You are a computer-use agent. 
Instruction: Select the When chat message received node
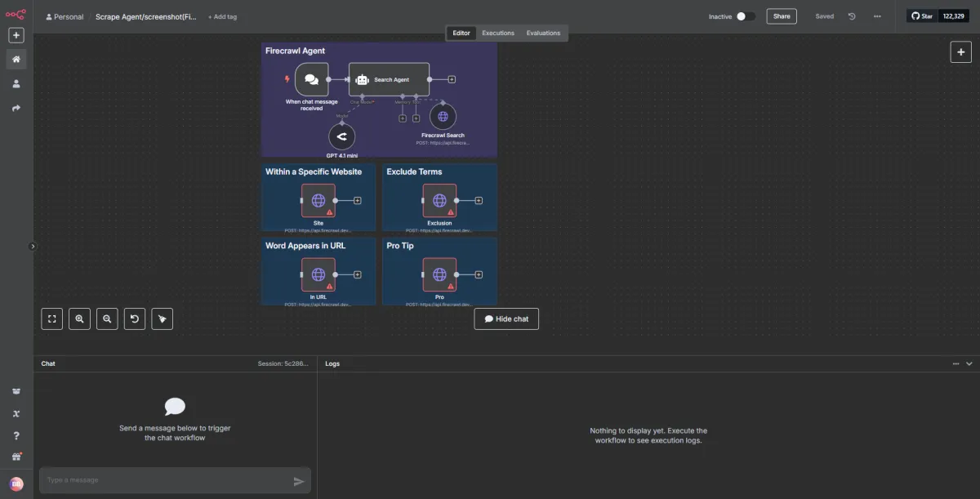tap(311, 79)
